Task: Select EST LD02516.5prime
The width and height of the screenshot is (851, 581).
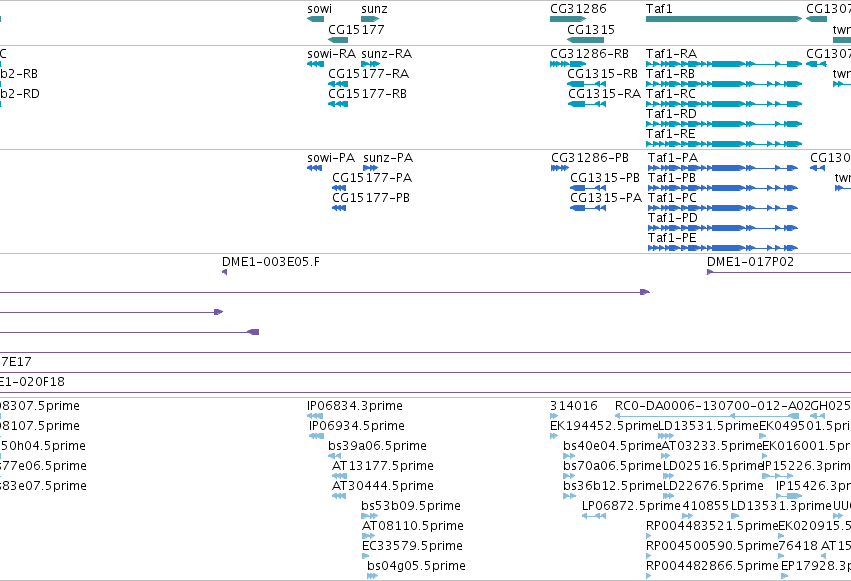Action: click(x=713, y=466)
